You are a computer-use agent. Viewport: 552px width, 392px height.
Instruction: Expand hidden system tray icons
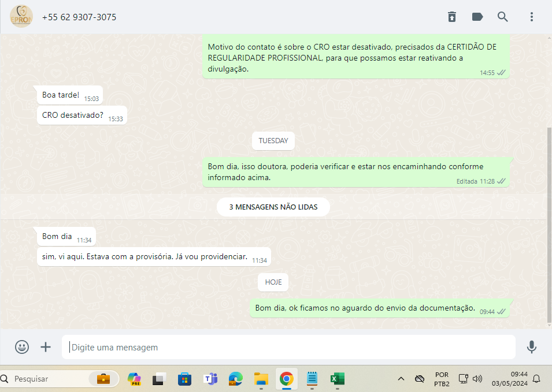coord(401,379)
